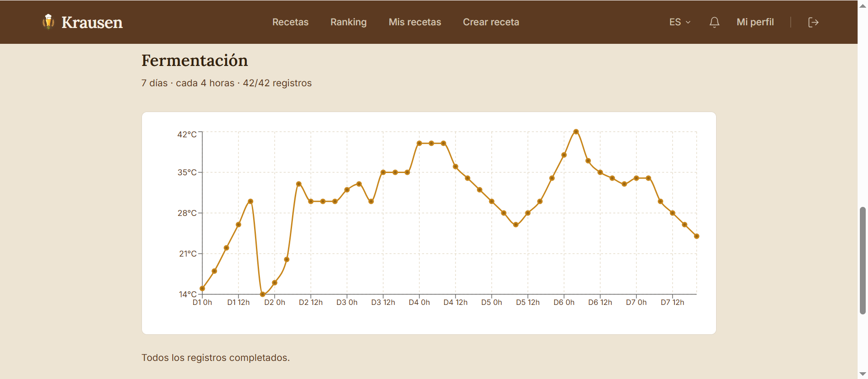Click the Krausen brand name
868x379 pixels.
point(92,22)
